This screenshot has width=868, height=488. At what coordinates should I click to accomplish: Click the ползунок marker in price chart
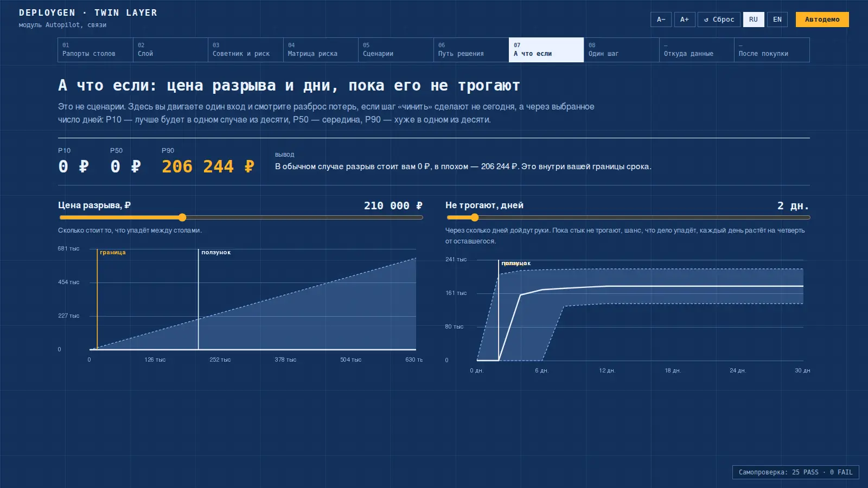216,253
